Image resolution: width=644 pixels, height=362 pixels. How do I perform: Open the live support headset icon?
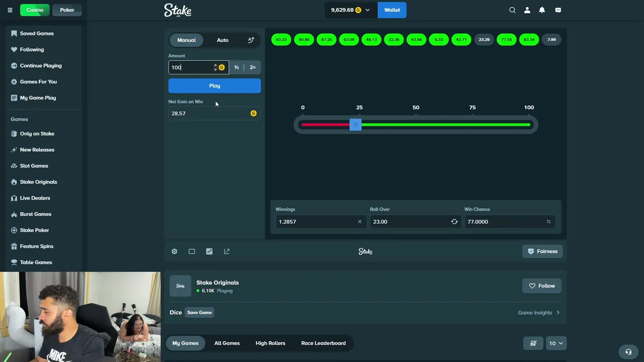click(628, 352)
